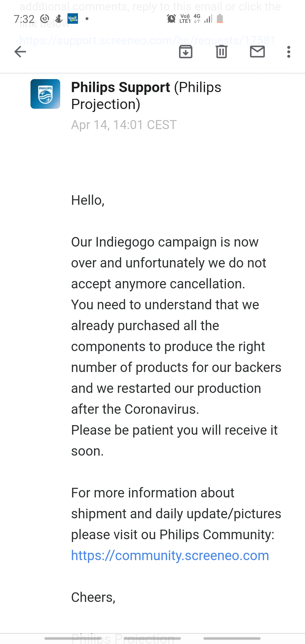This screenshot has height=644, width=305.
Task: Tap the Apr 14, 14:01 CEST timestamp
Action: pos(124,125)
